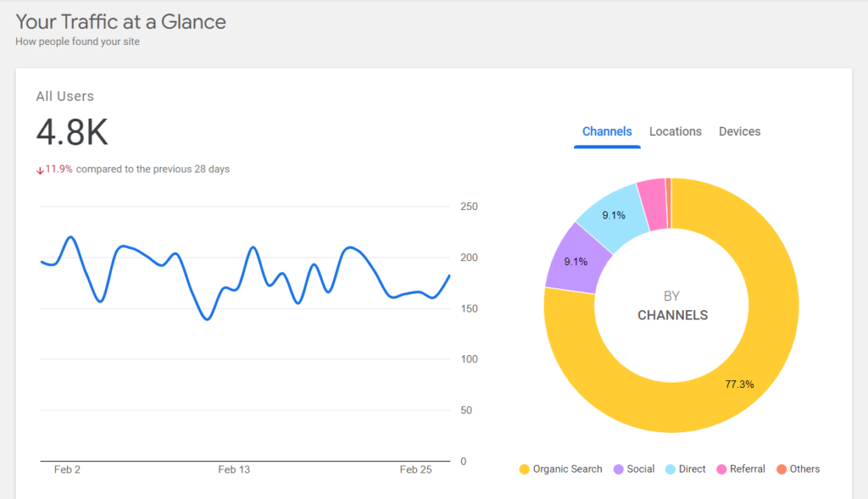Select the Organic Search legend dot

tap(524, 469)
